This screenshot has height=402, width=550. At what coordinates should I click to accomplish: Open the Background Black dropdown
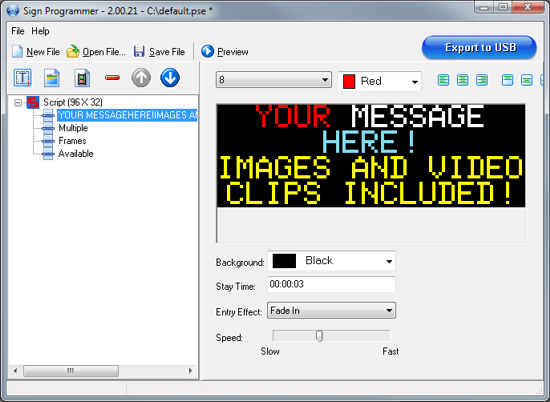(x=331, y=261)
